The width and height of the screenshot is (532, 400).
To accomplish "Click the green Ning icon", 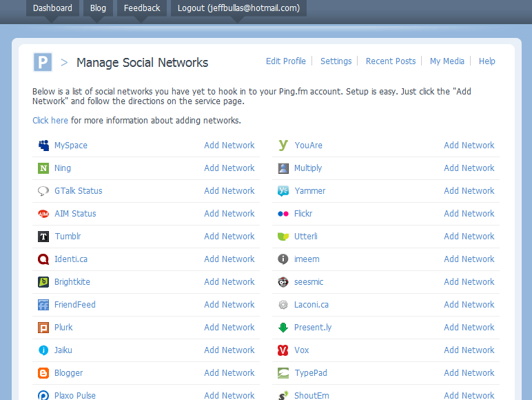I will coord(43,168).
